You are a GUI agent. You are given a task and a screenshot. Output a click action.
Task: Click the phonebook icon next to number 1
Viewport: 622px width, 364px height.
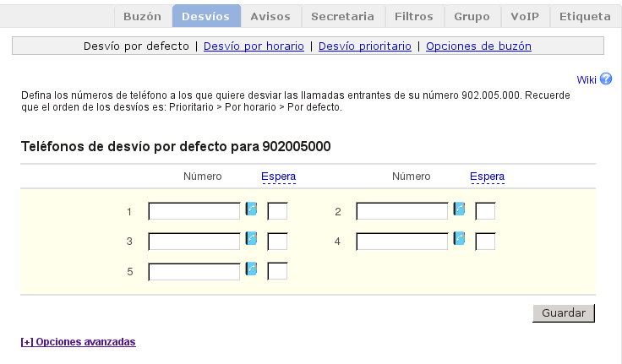point(251,209)
